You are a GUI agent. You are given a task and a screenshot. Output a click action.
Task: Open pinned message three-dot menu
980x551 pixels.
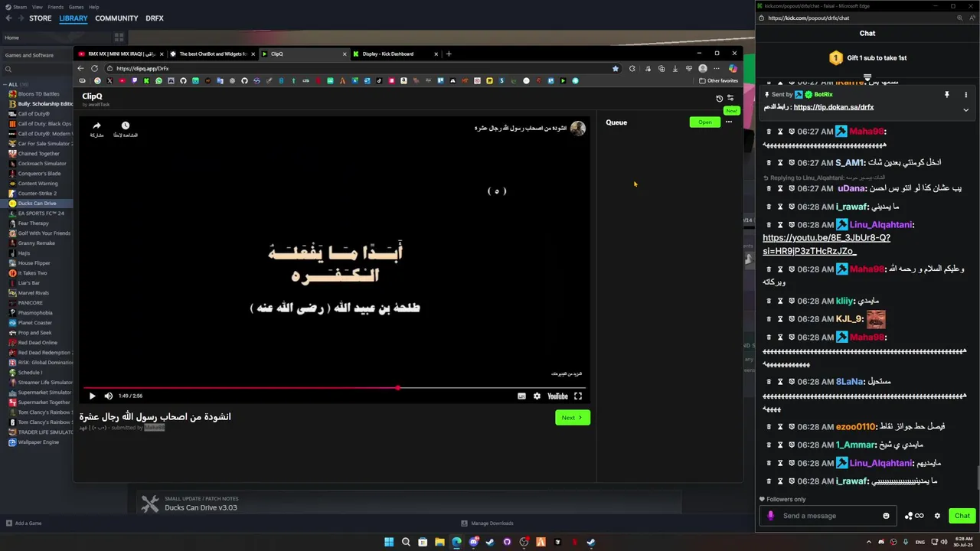pyautogui.click(x=965, y=95)
